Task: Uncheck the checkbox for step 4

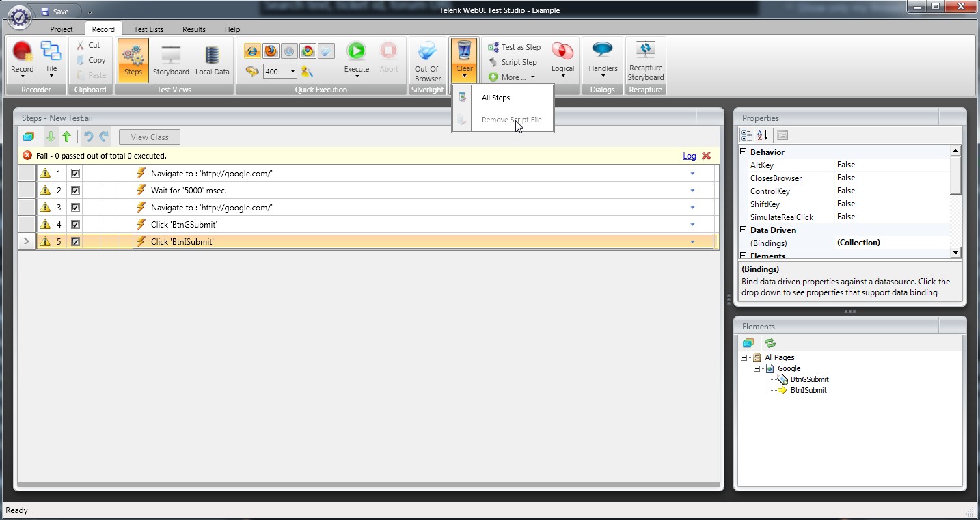Action: point(76,225)
